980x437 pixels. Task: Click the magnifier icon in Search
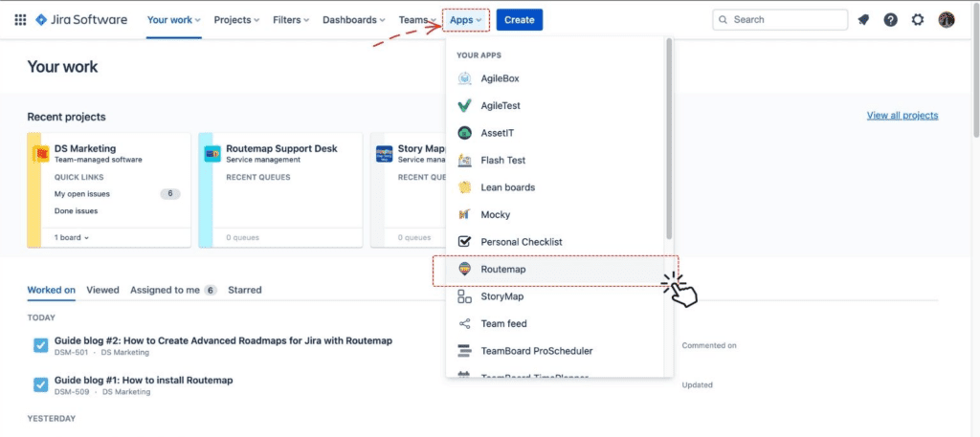[x=724, y=20]
